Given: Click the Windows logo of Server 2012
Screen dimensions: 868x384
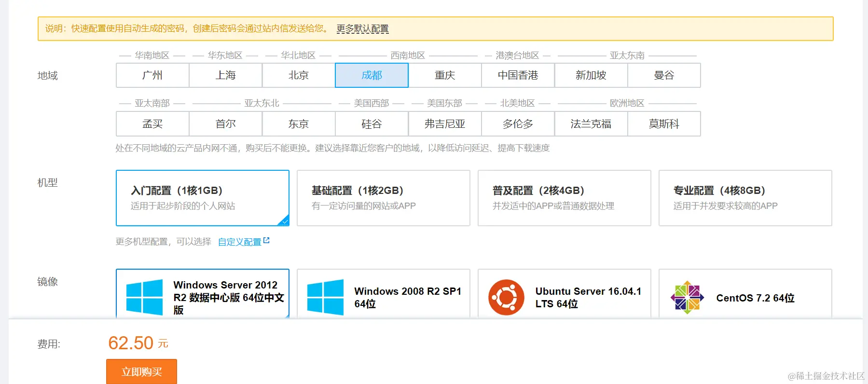Looking at the screenshot, I should coord(144,298).
